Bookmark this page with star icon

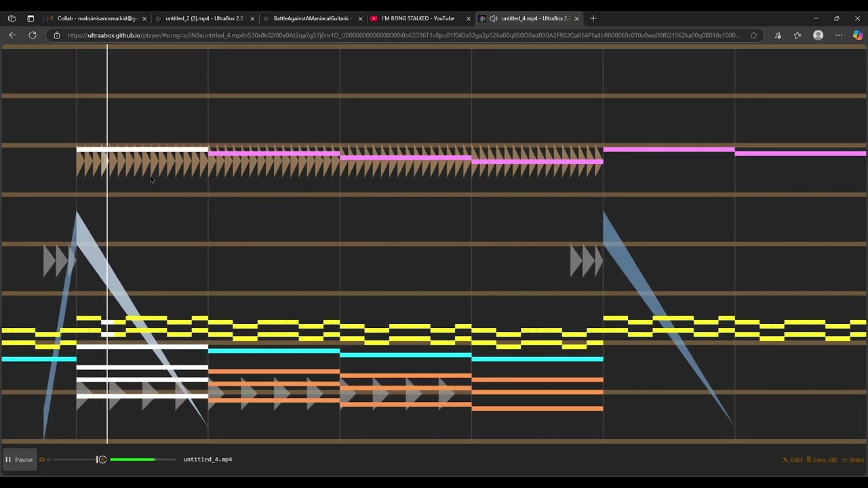tap(753, 35)
